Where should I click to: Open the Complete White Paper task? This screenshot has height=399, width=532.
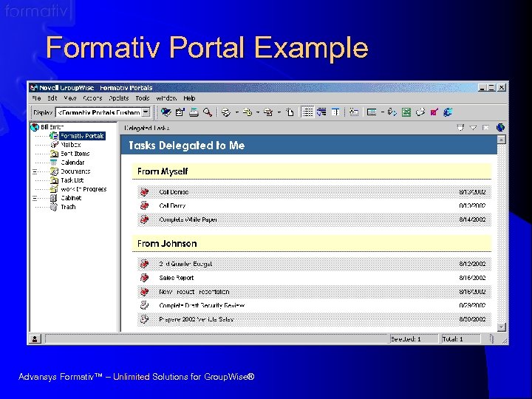188,220
